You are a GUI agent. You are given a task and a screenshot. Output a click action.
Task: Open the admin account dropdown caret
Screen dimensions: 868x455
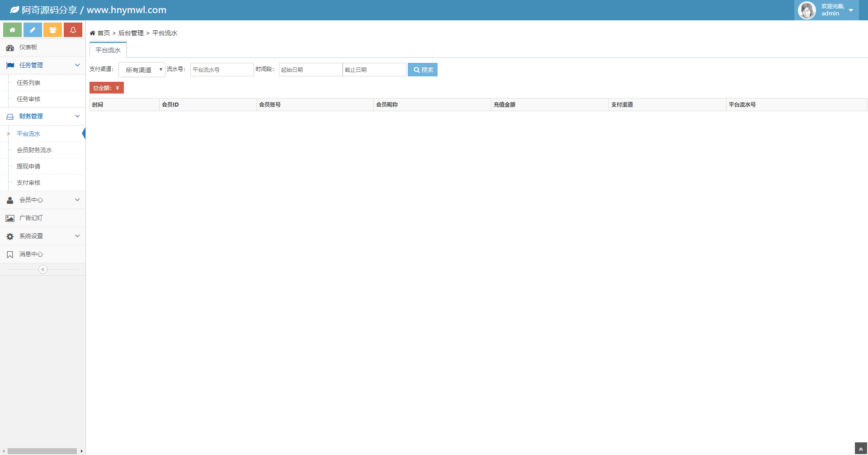tap(851, 10)
